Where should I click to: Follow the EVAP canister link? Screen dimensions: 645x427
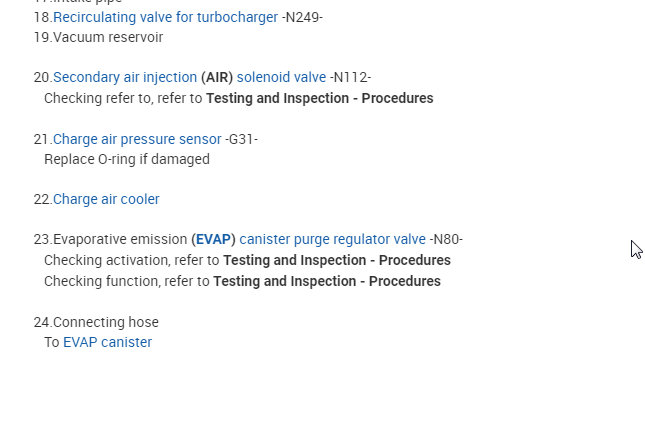click(x=107, y=342)
